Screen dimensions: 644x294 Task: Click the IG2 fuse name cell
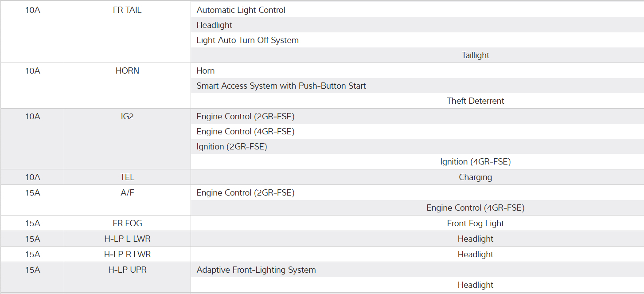point(127,117)
